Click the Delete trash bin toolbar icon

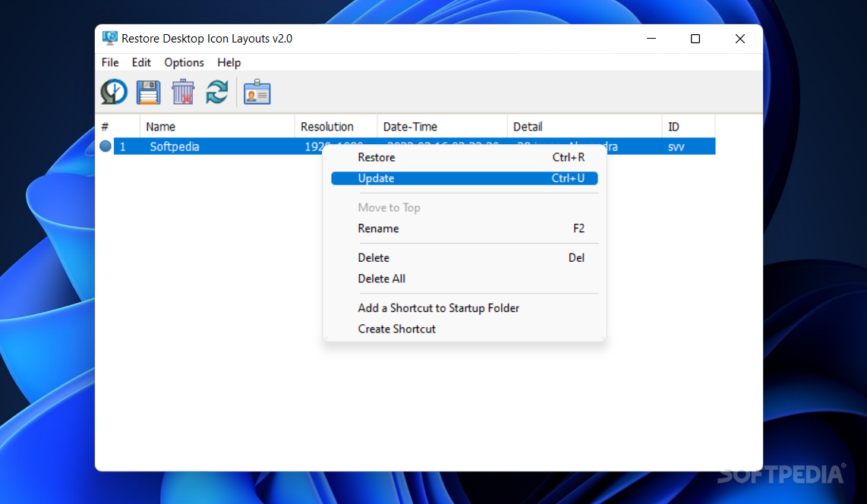(183, 93)
